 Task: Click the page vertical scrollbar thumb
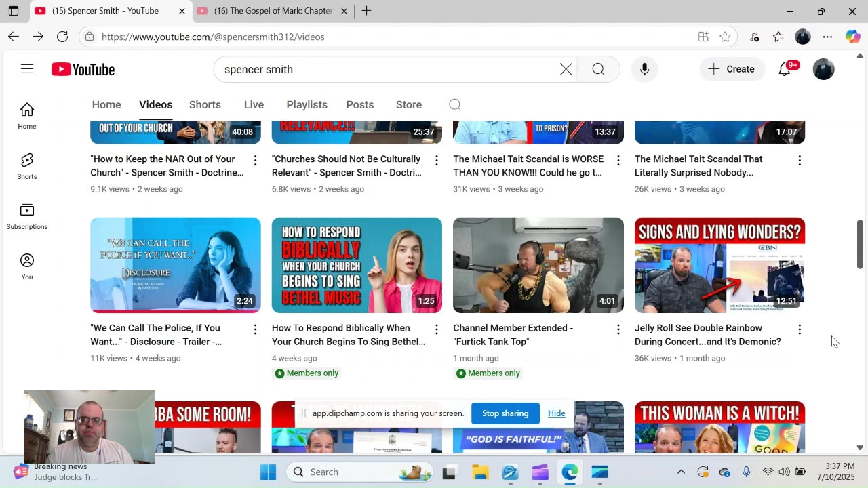(x=861, y=244)
